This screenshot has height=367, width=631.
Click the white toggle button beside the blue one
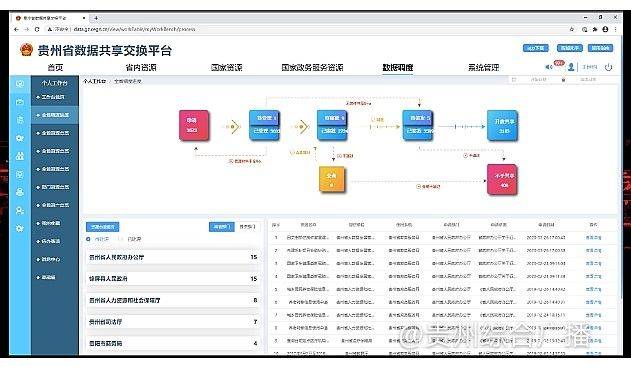pos(247,227)
